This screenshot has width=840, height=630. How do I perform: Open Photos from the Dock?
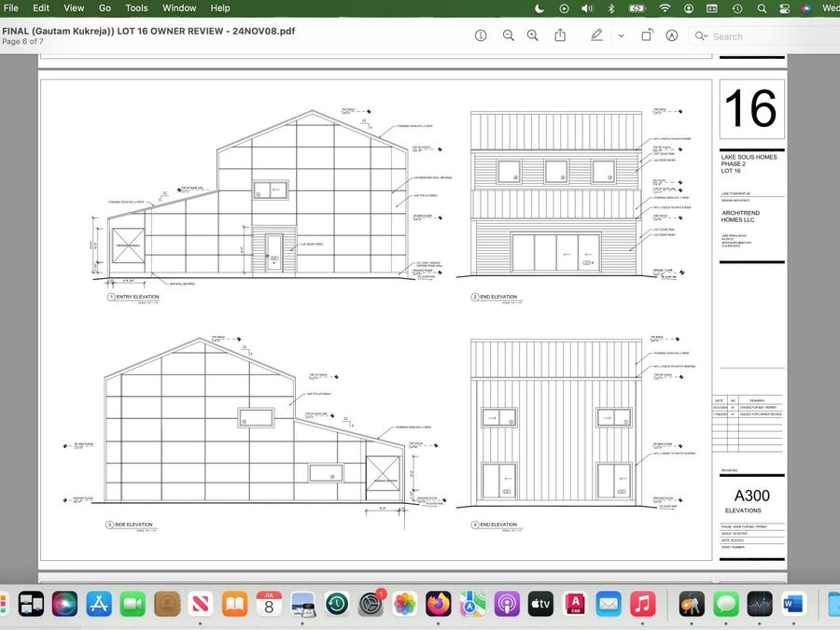click(x=405, y=604)
